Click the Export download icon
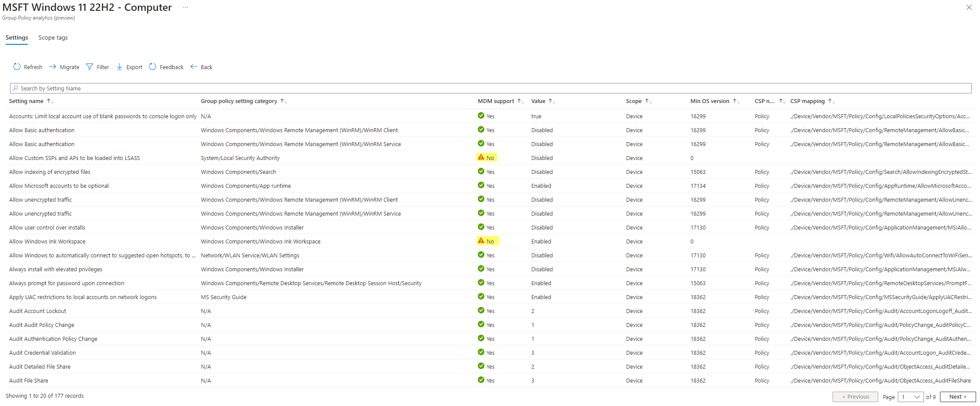The height and width of the screenshot is (406, 980). click(x=120, y=67)
